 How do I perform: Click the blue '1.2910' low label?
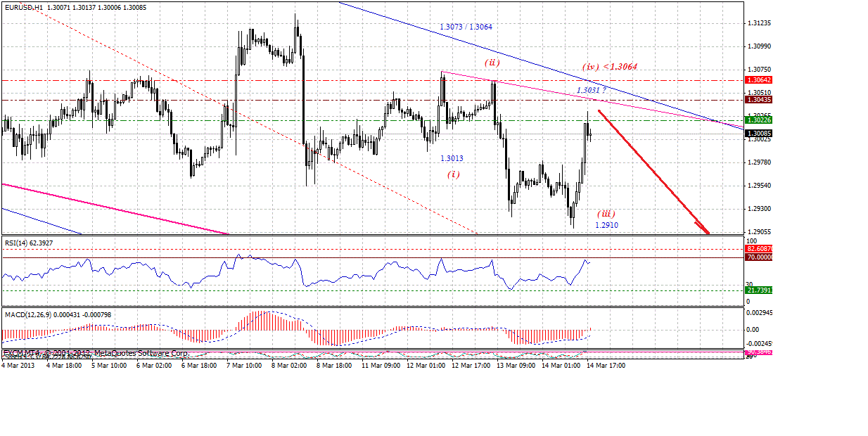606,225
